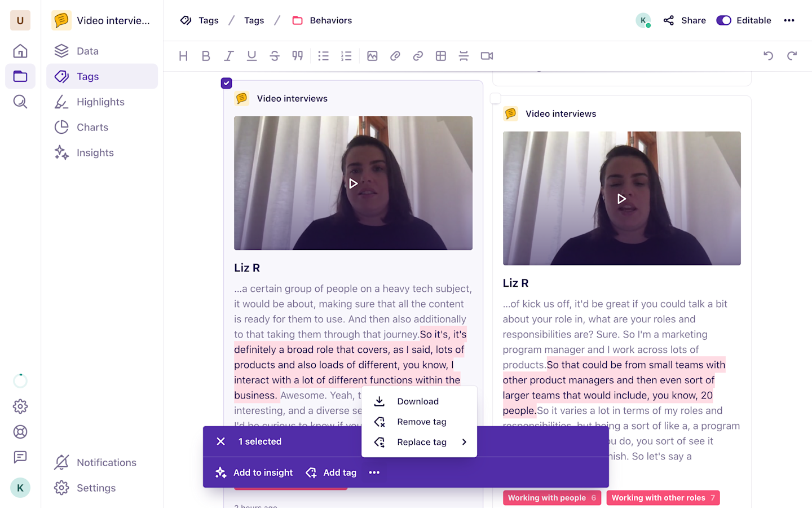This screenshot has height=508, width=812.
Task: Click the Working with other roles tag
Action: [663, 498]
